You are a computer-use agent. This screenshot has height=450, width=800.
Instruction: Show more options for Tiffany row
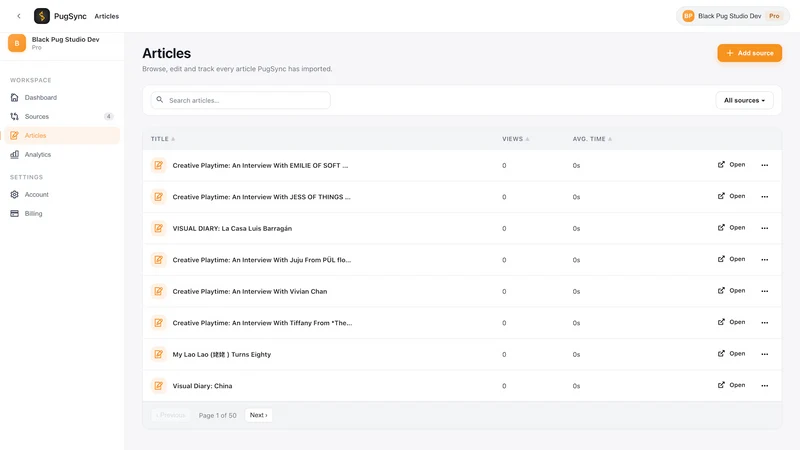click(764, 322)
